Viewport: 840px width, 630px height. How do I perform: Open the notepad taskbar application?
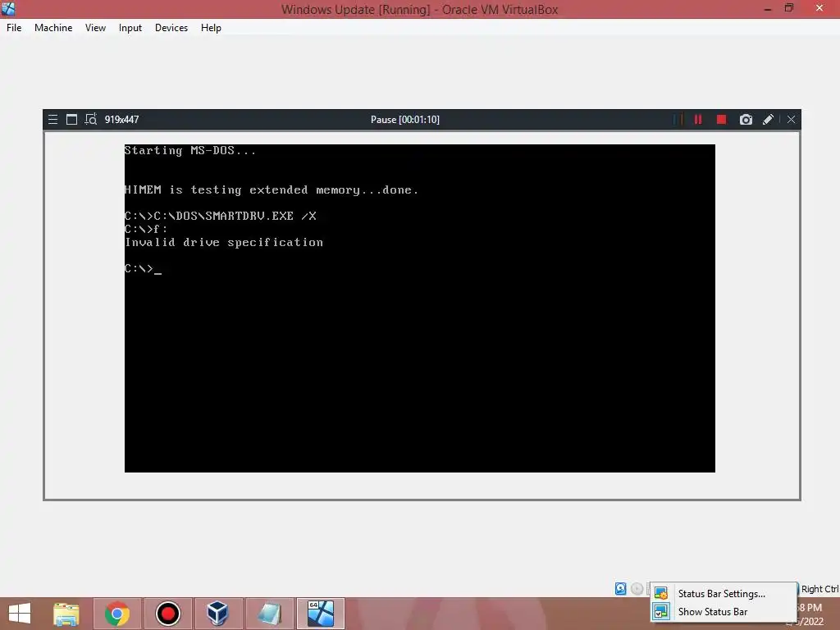click(x=269, y=614)
